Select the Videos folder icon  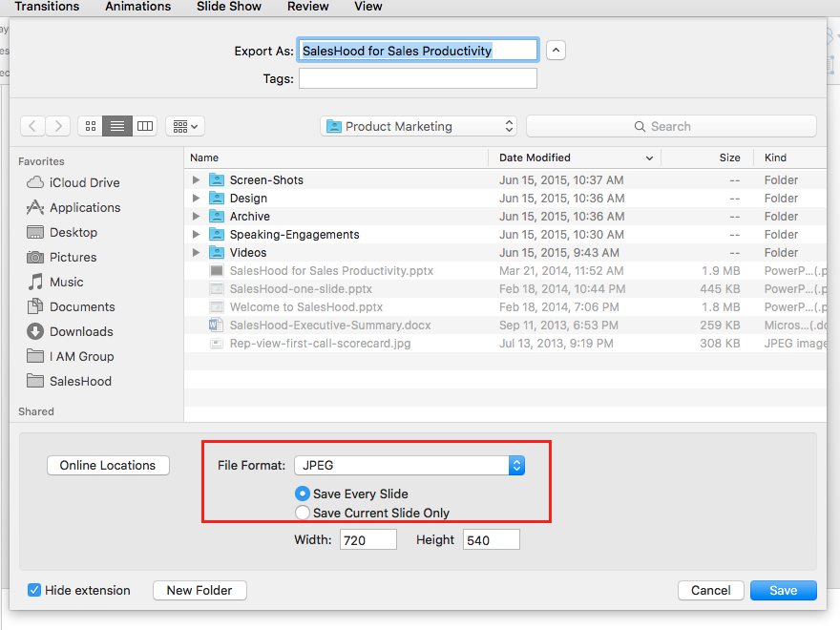pos(217,252)
